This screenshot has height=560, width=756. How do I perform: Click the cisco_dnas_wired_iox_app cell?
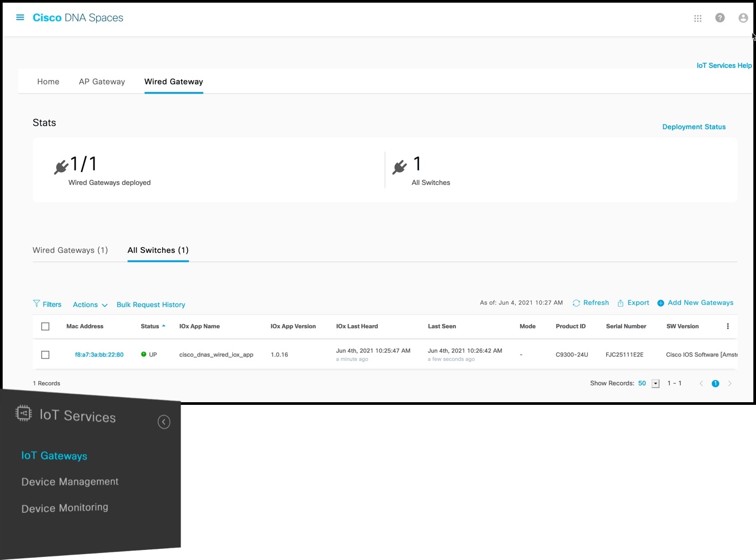click(216, 354)
